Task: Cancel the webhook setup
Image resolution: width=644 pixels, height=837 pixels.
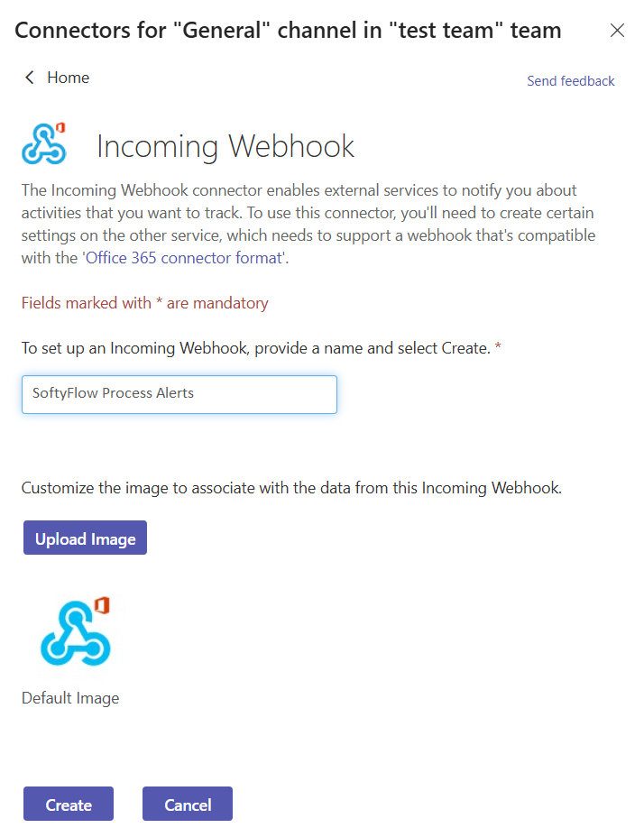Action: pos(188,804)
